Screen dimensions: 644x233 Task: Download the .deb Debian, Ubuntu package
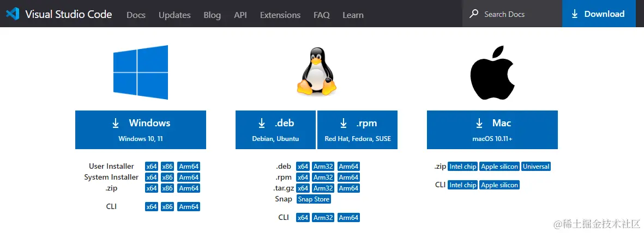tap(275, 130)
